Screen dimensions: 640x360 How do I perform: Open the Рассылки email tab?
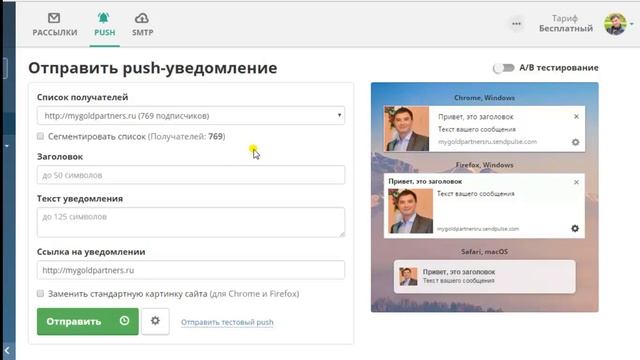coord(55,24)
